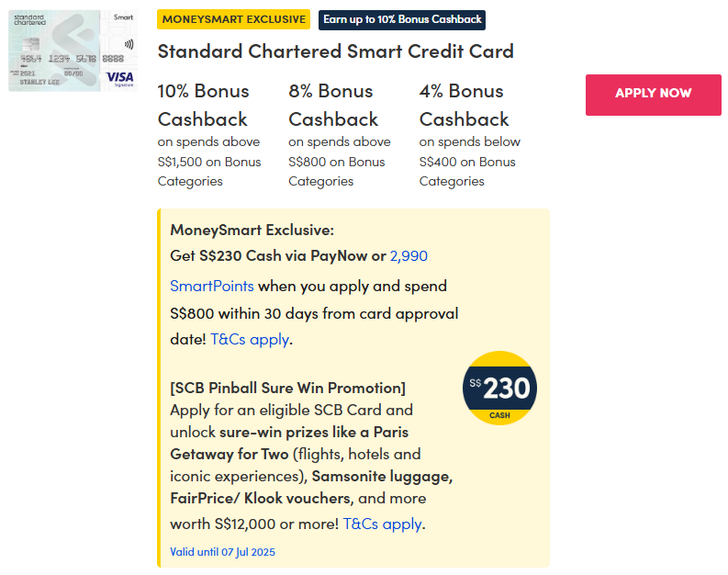Click the MoneySmart Exclusive promo heading
The image size is (728, 575).
click(252, 229)
